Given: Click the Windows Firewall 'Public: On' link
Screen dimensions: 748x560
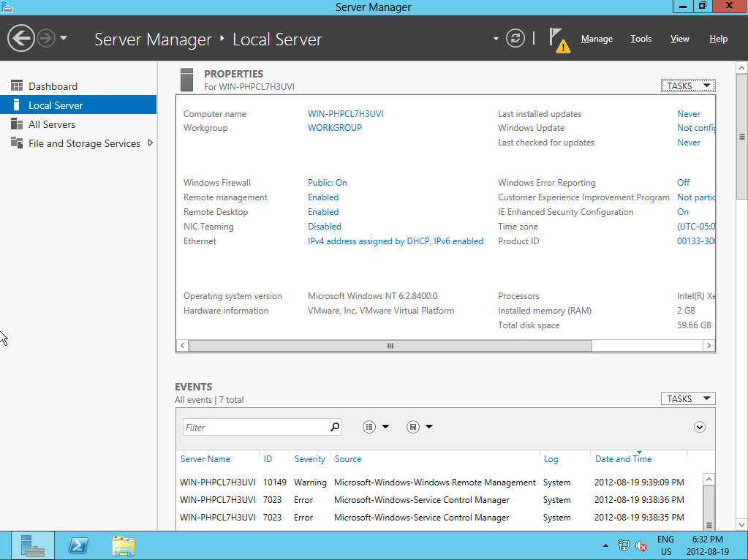Looking at the screenshot, I should (x=327, y=183).
